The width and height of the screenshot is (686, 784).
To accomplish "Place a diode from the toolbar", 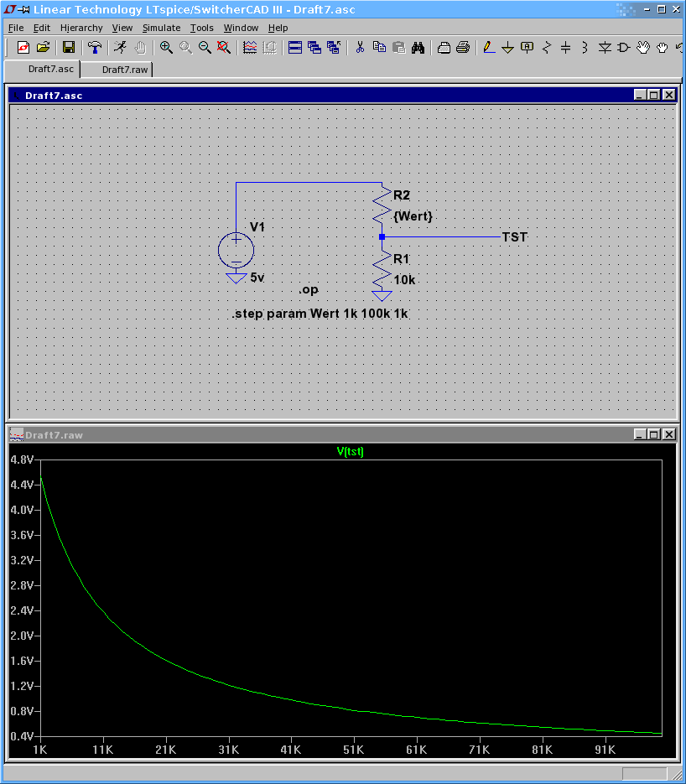I will click(605, 48).
